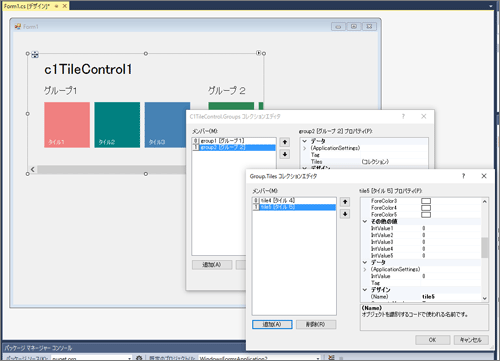Click the ForeColor5 color swatch
Screen dimensions: 500x361
[426, 215]
